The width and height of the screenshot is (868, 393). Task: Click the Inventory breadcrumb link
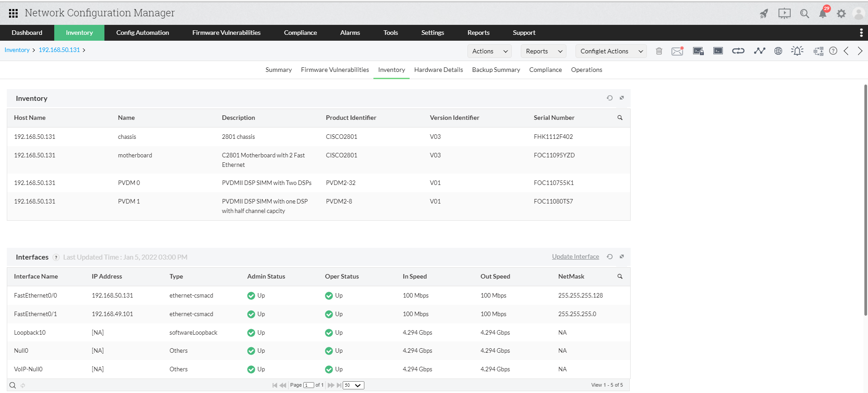[x=17, y=50]
